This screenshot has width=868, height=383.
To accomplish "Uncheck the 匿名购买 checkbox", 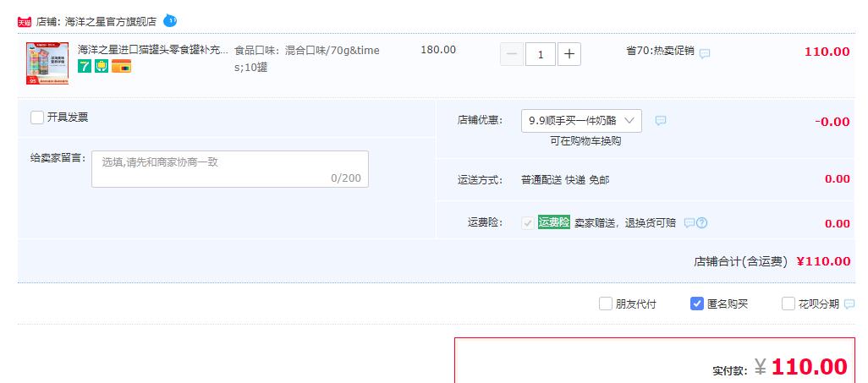I will tap(697, 304).
